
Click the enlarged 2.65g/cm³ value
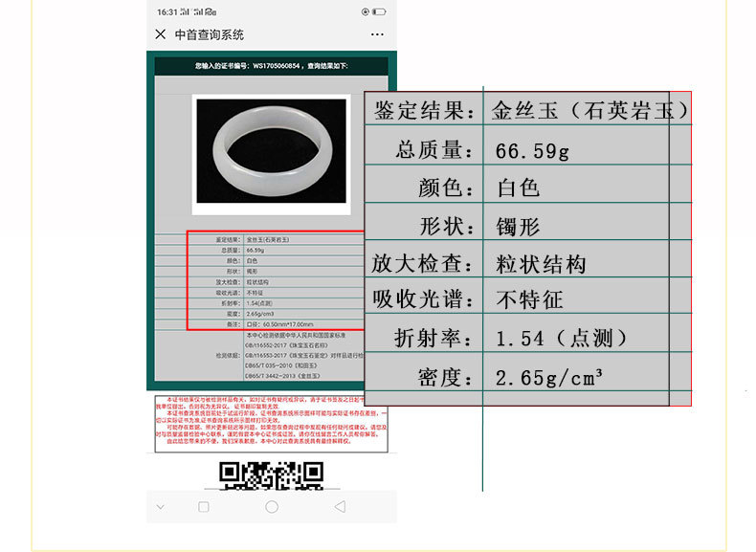548,378
